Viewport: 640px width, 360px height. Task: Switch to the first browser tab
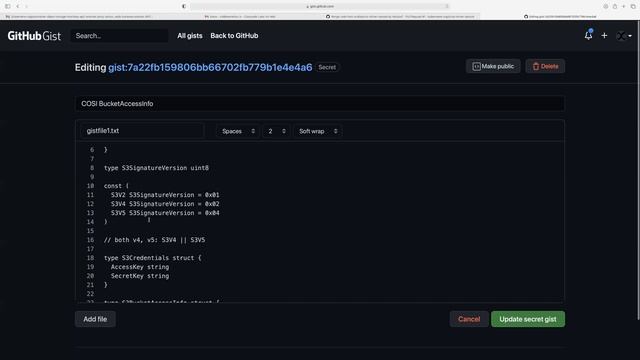pyautogui.click(x=80, y=16)
